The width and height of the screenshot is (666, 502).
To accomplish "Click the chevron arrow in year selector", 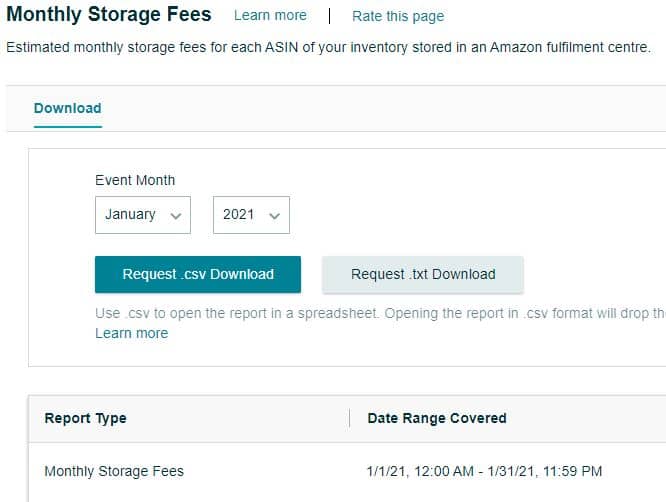I will coord(274,216).
